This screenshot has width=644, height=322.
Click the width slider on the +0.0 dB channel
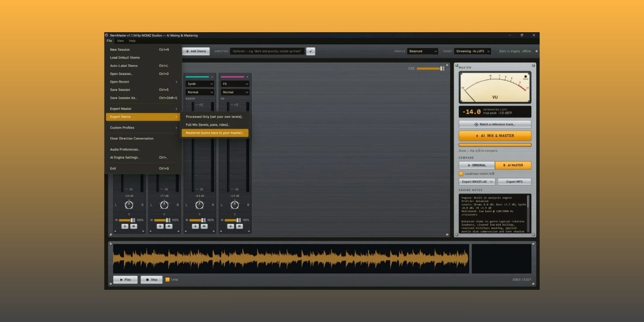point(127,220)
